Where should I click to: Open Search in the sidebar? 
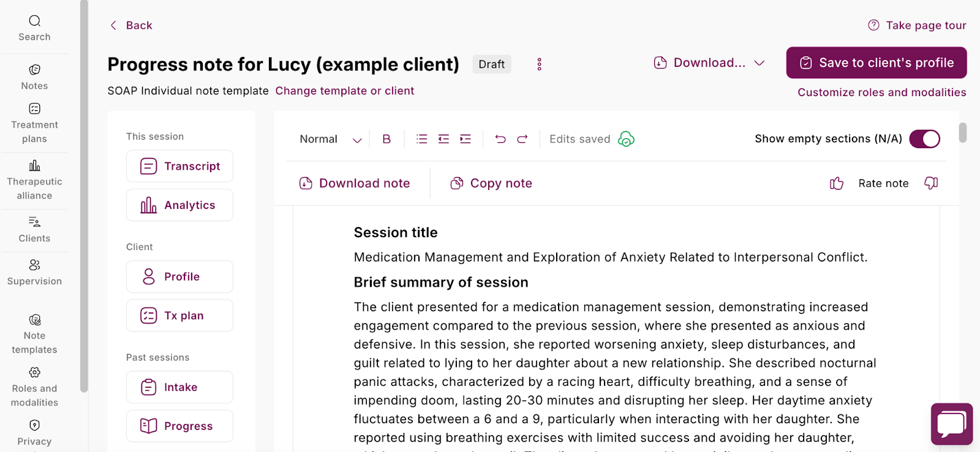(x=34, y=28)
